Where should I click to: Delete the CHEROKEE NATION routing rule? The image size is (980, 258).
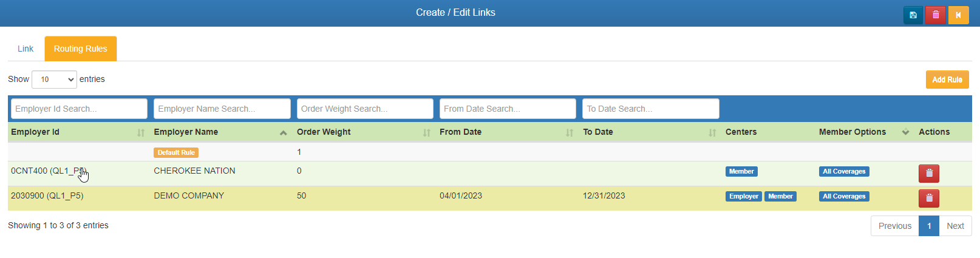(929, 174)
